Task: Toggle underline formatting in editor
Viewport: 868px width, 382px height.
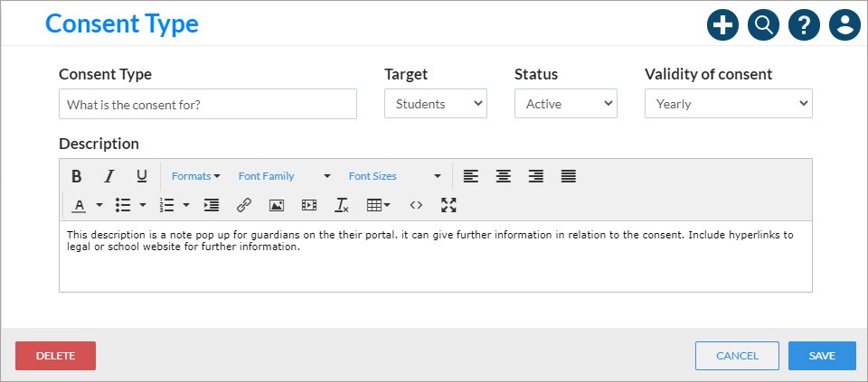Action: pos(142,176)
